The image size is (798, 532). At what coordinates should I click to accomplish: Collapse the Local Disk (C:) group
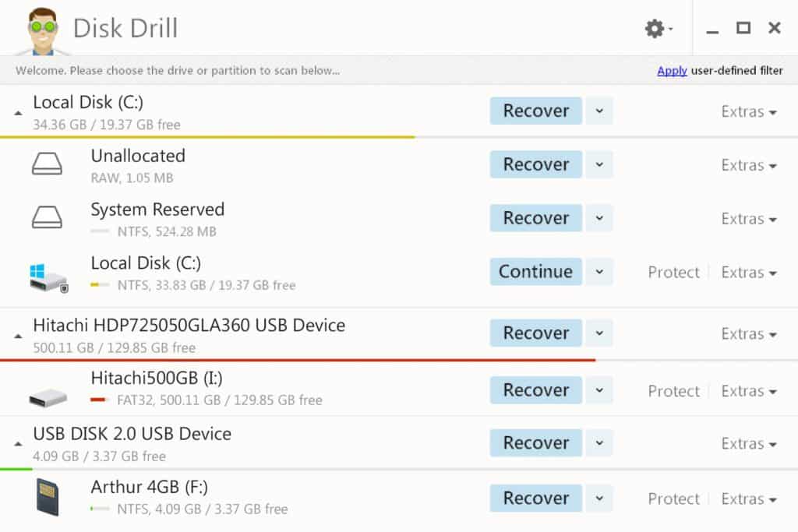click(x=16, y=111)
